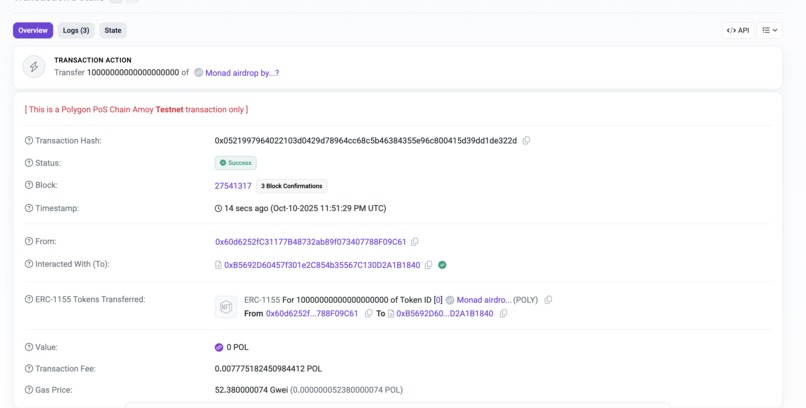Click the 0 POL value text

[x=237, y=347]
